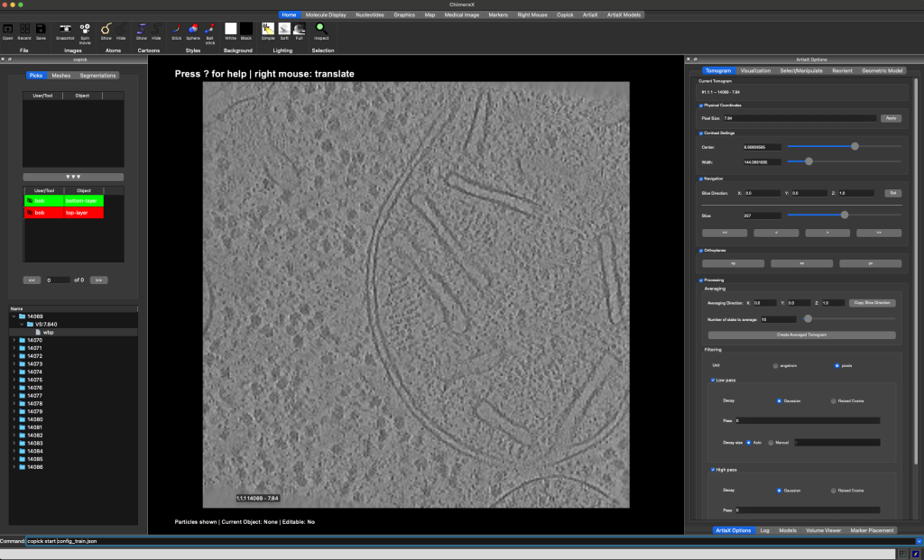Show recent files via Recent icon
This screenshot has width=924, height=560.
click(24, 32)
